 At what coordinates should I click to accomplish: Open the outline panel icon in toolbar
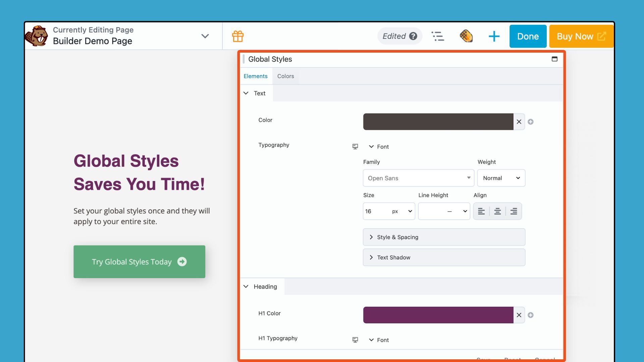pyautogui.click(x=438, y=36)
